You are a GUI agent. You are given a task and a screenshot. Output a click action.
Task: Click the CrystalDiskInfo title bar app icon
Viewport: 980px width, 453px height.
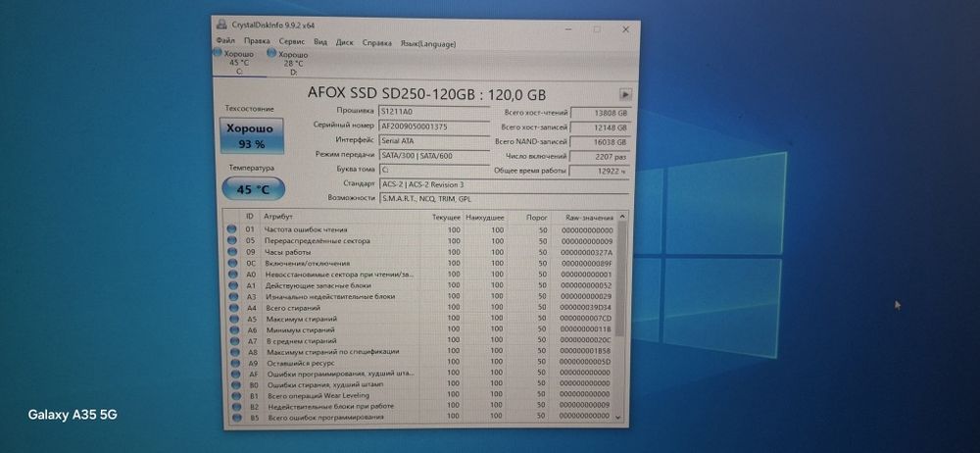coord(221,25)
